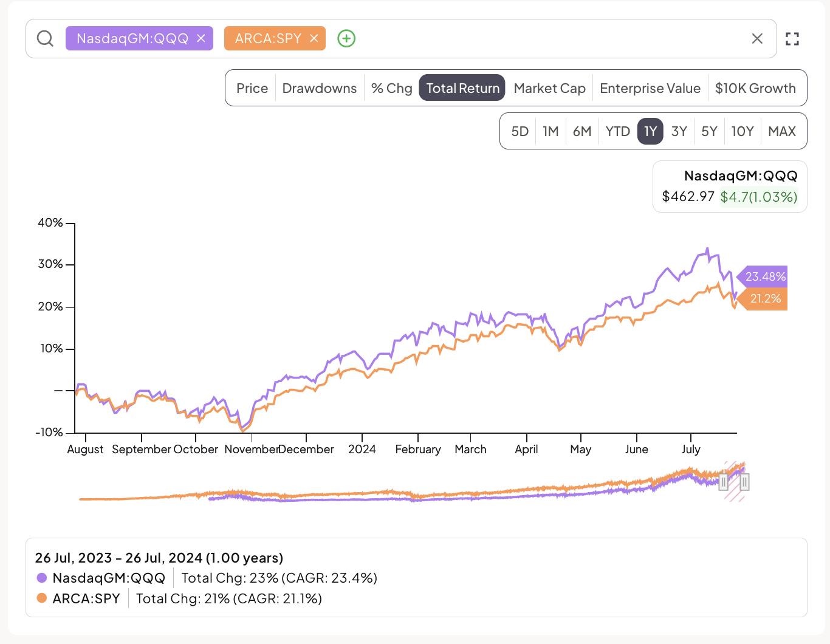Grab the left range slider handle

tap(723, 482)
